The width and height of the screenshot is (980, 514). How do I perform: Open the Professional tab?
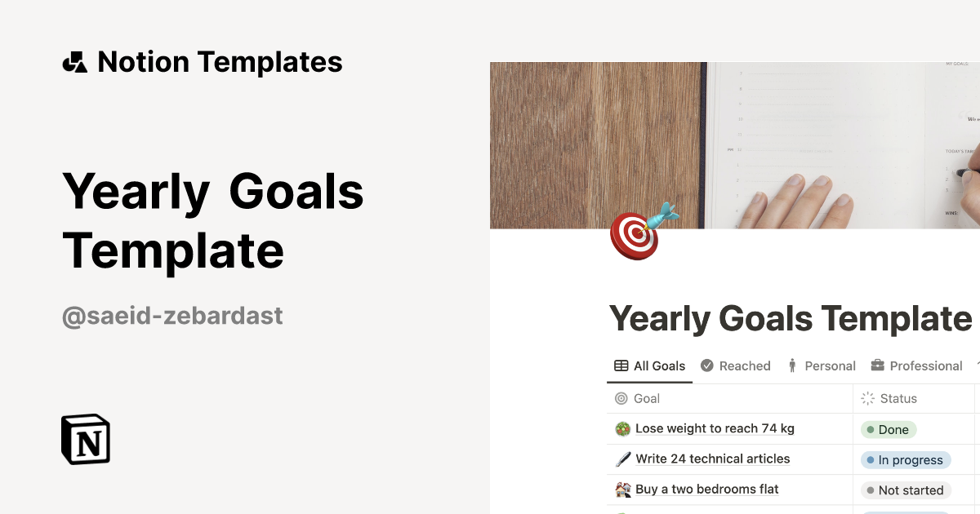point(916,366)
